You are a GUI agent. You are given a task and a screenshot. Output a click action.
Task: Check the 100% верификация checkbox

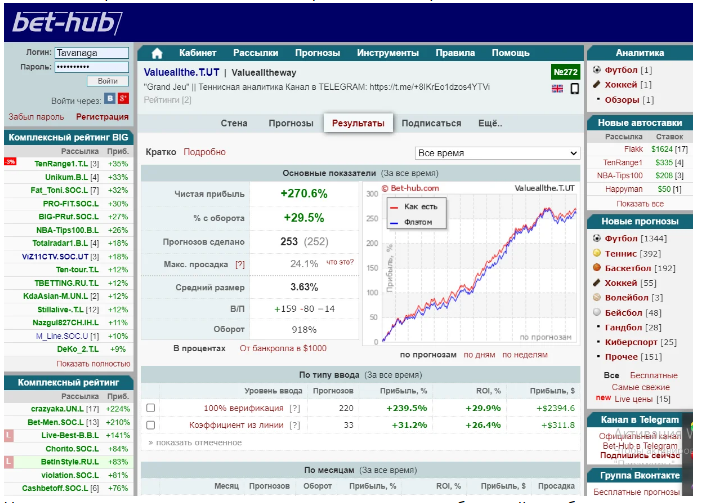click(x=150, y=408)
